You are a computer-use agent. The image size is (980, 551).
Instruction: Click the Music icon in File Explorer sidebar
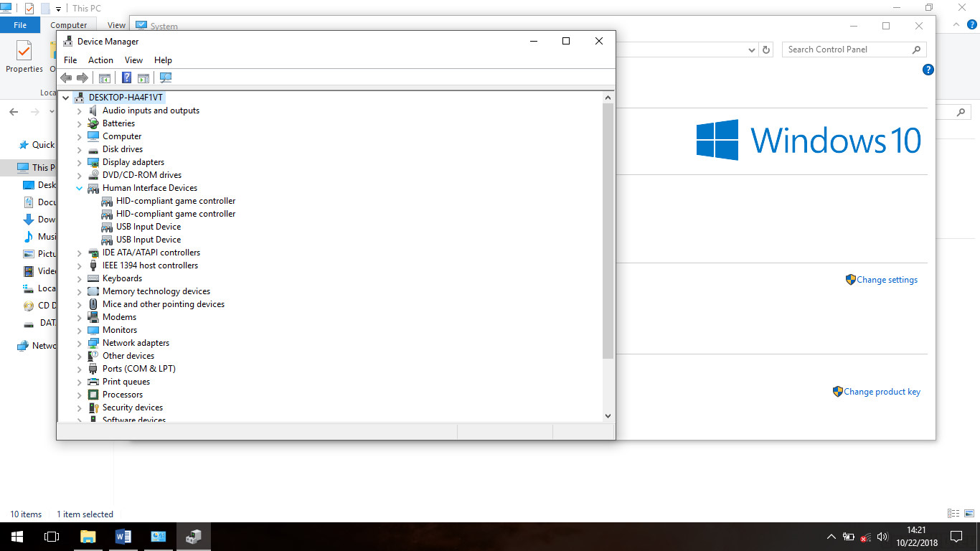29,237
